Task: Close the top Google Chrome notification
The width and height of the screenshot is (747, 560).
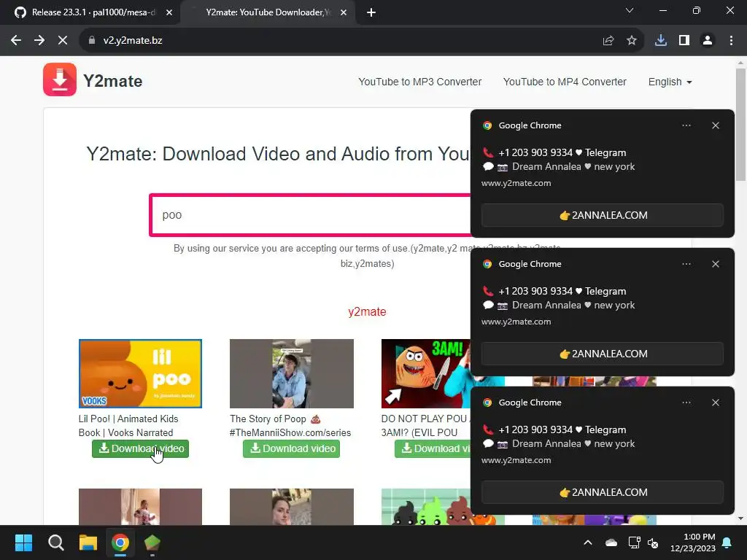Action: (x=715, y=125)
